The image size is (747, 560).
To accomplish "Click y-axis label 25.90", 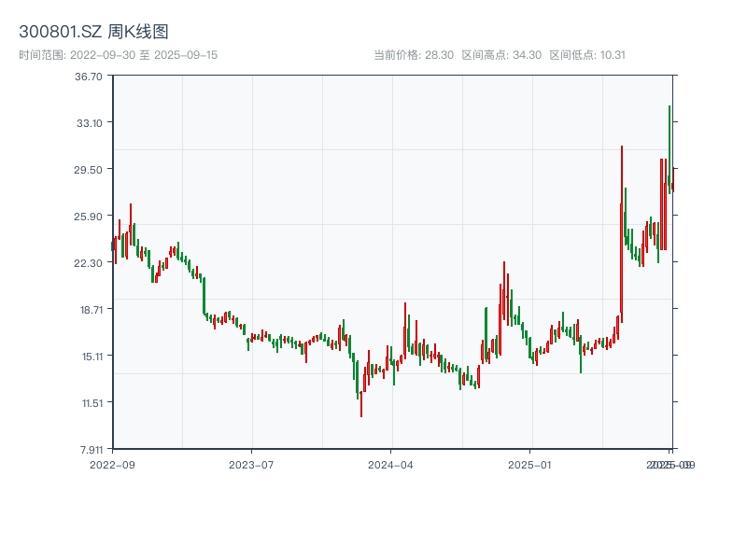I will (x=88, y=217).
